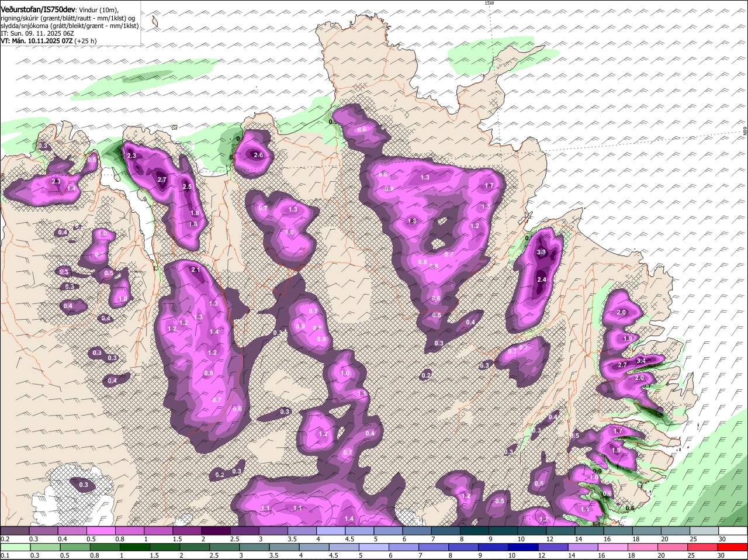Click the 2.4 precipitation value on the map

pyautogui.click(x=542, y=280)
